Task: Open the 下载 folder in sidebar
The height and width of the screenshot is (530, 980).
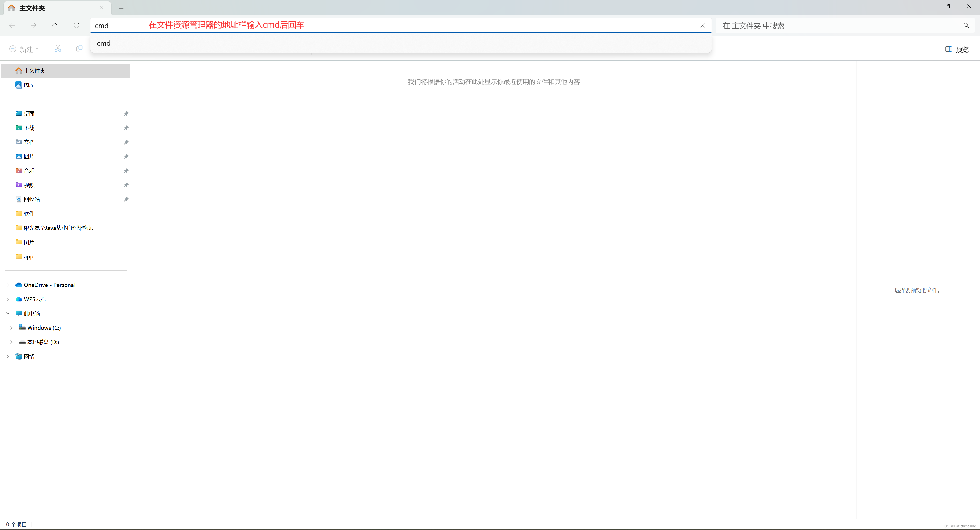Action: 65,128
